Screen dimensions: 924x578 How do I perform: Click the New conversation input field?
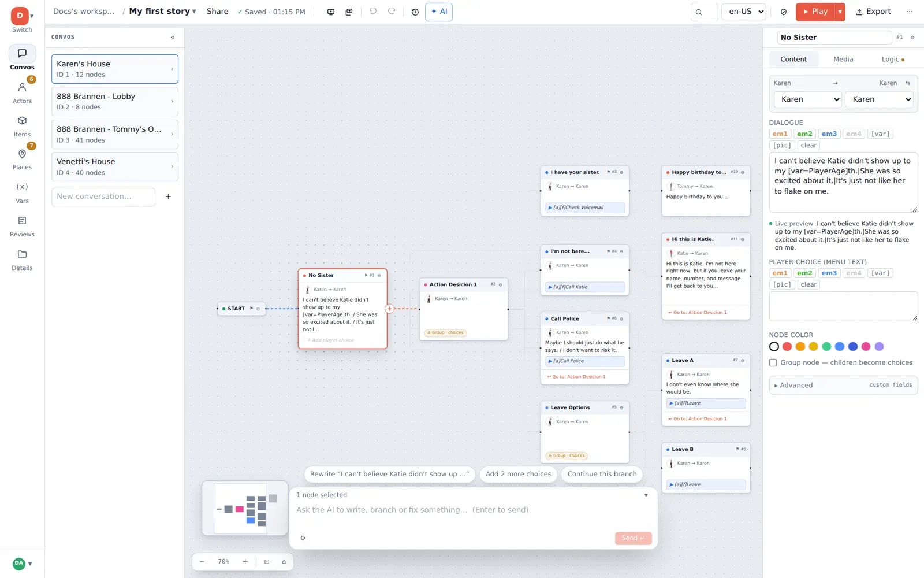point(103,197)
